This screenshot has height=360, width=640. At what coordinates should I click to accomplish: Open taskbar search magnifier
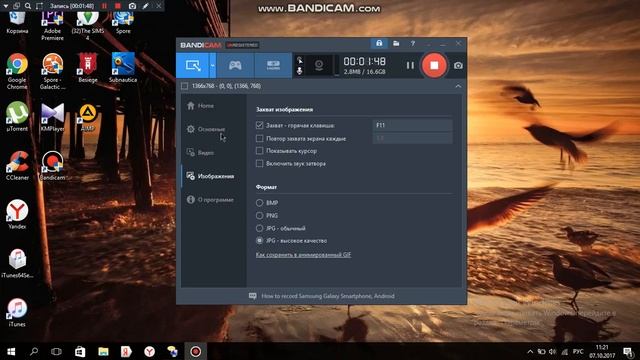click(x=34, y=351)
